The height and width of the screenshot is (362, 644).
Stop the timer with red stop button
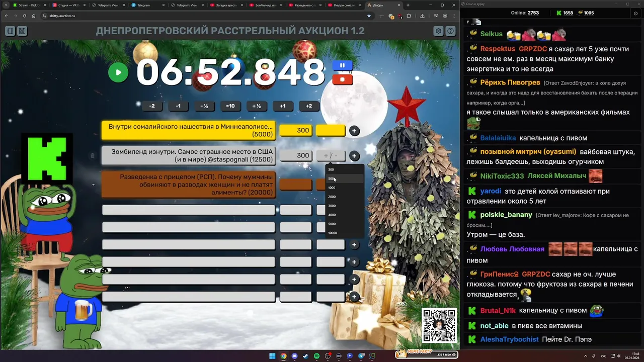pyautogui.click(x=342, y=79)
